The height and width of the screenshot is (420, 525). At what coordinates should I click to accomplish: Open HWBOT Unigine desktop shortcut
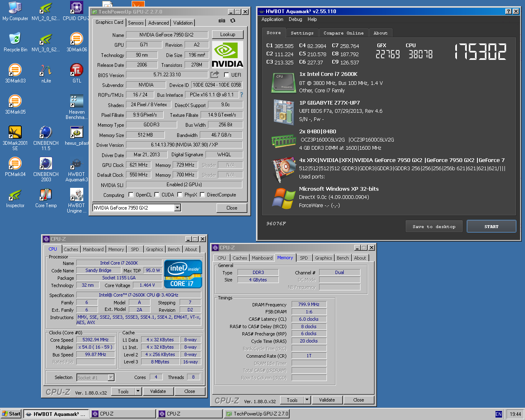[x=77, y=201]
